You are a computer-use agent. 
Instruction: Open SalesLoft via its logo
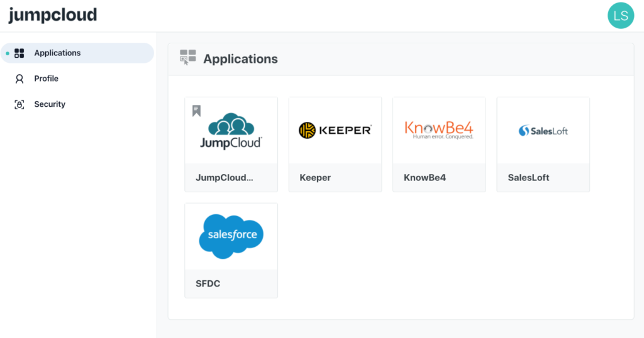(543, 131)
